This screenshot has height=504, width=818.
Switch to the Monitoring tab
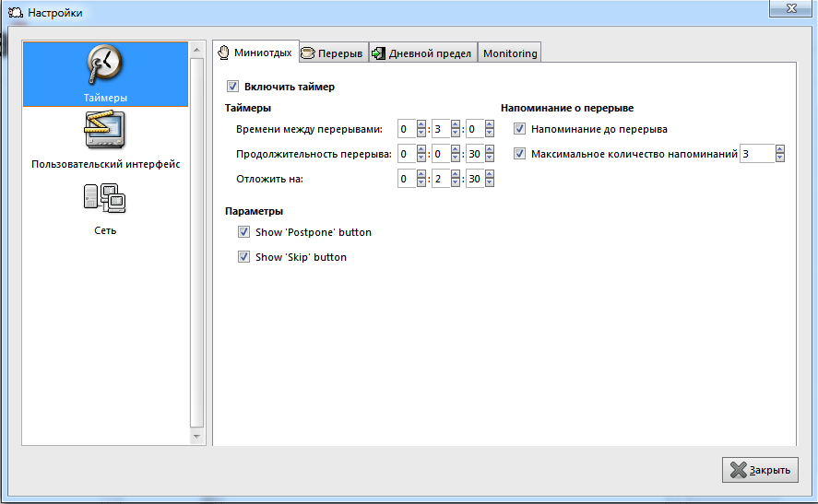pos(510,53)
